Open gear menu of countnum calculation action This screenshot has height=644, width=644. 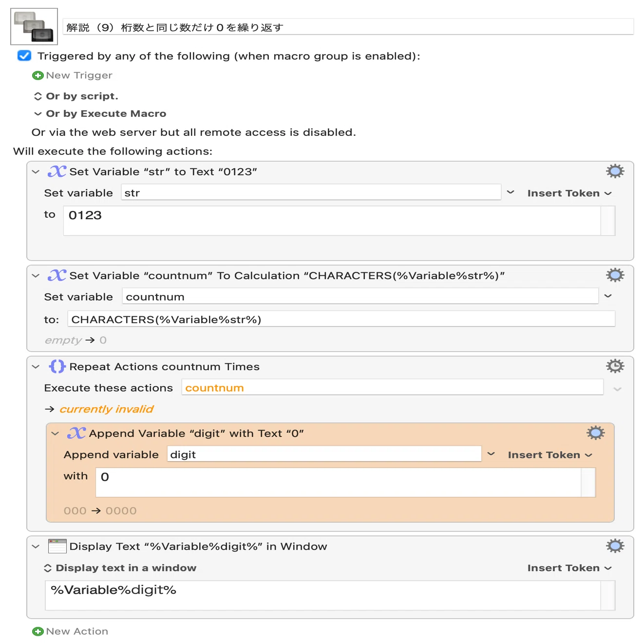click(x=615, y=275)
